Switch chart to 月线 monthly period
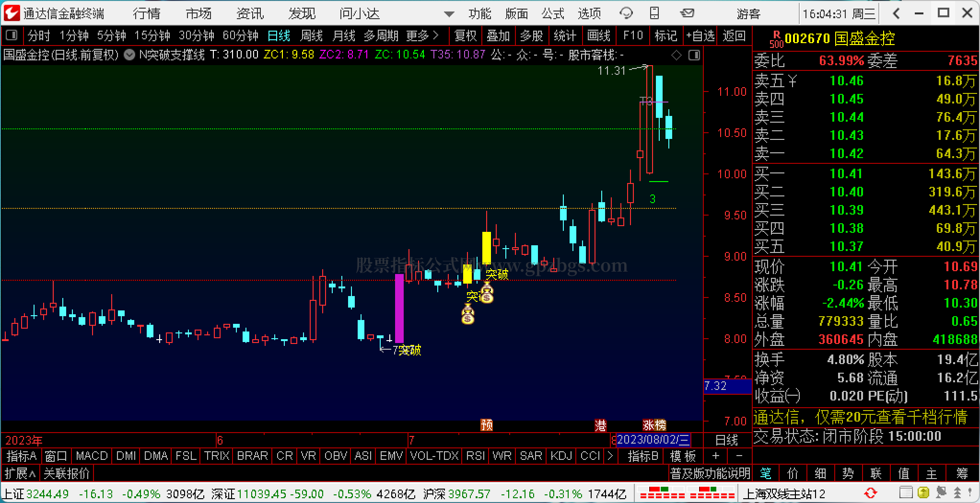Viewport: 980px width, 503px height. (x=344, y=36)
